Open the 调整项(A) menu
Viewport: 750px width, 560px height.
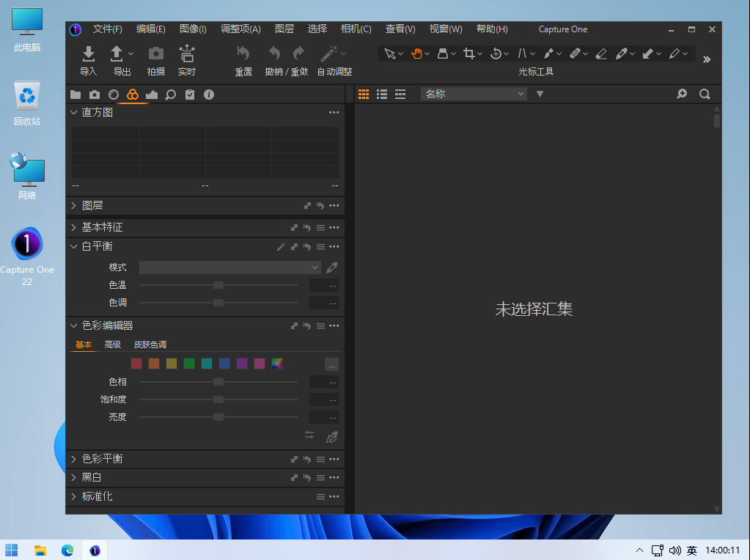240,29
